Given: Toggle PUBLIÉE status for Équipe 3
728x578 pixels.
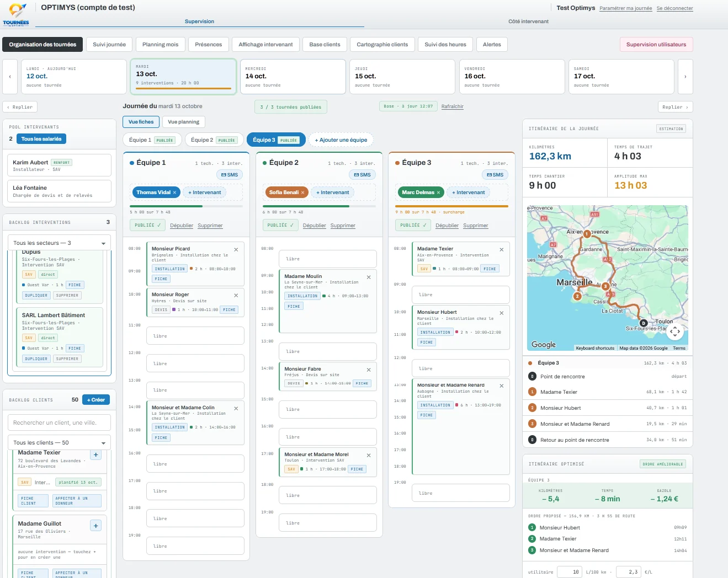Looking at the screenshot, I should point(413,225).
